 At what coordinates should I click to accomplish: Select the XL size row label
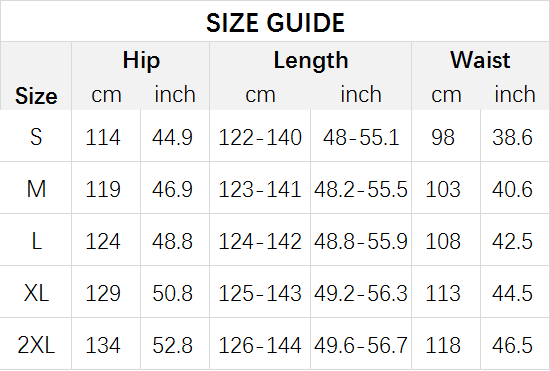point(36,293)
